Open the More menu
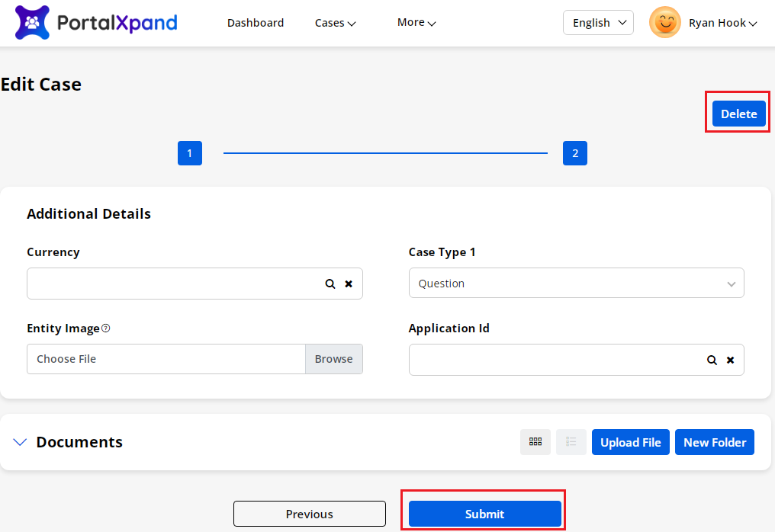Image resolution: width=775 pixels, height=532 pixels. tap(416, 23)
